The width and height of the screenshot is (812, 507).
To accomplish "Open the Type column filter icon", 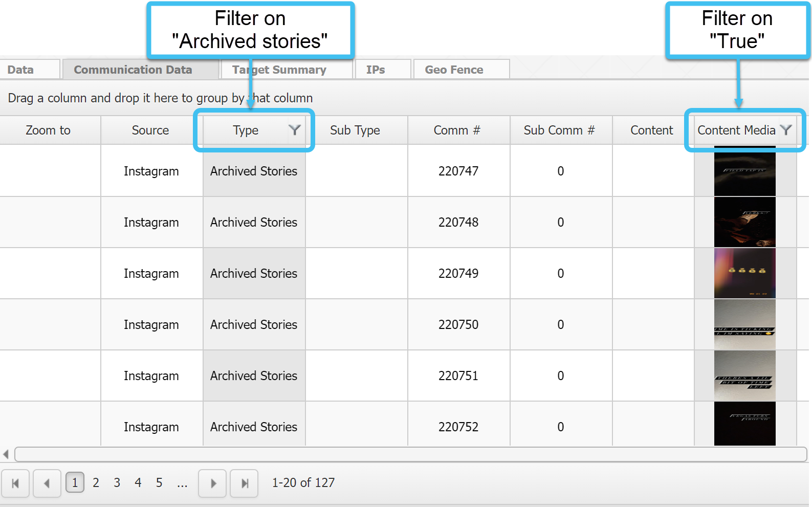I will point(294,130).
